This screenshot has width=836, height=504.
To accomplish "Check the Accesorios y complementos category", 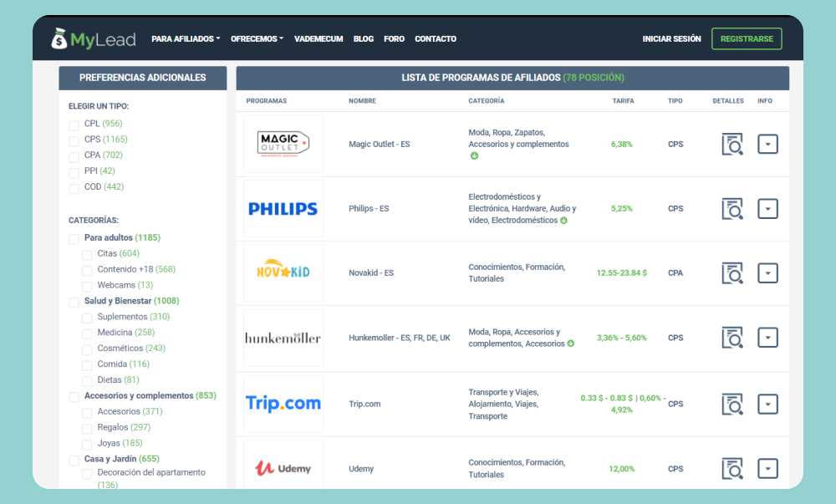I will click(74, 398).
